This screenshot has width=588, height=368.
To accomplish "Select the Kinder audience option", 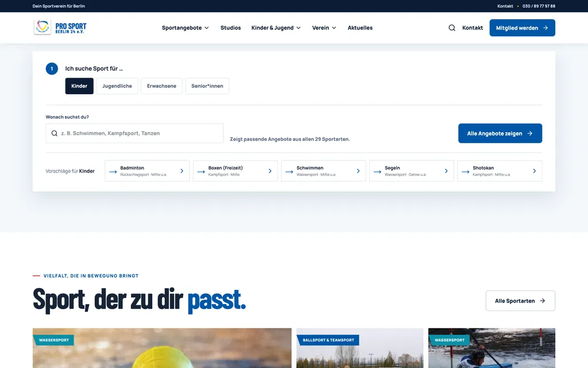I will (79, 86).
